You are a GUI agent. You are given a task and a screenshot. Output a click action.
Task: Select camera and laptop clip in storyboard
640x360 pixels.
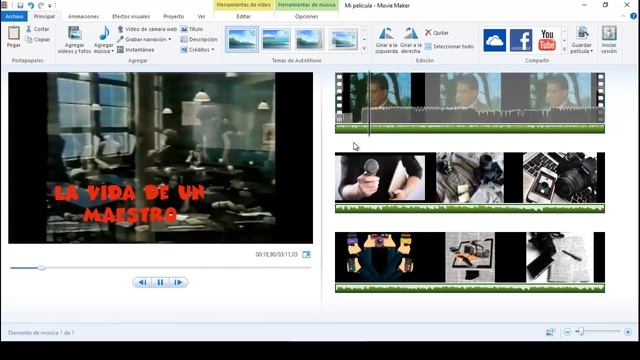560,178
